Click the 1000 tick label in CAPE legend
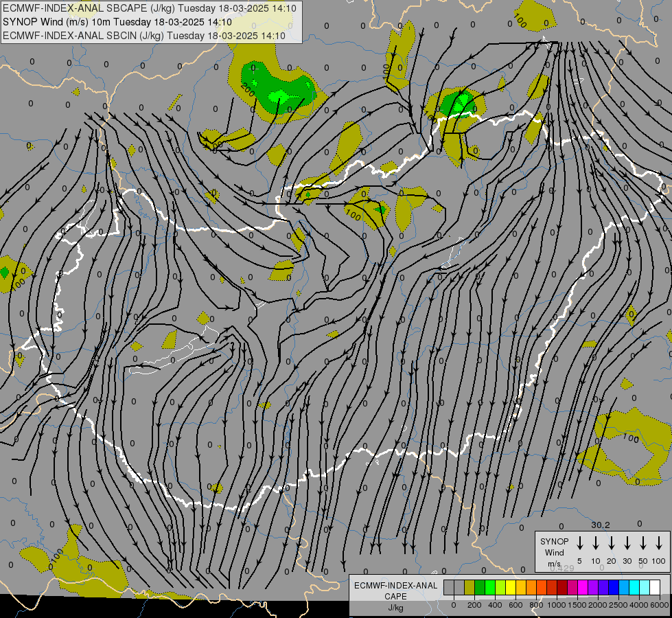 (x=557, y=605)
